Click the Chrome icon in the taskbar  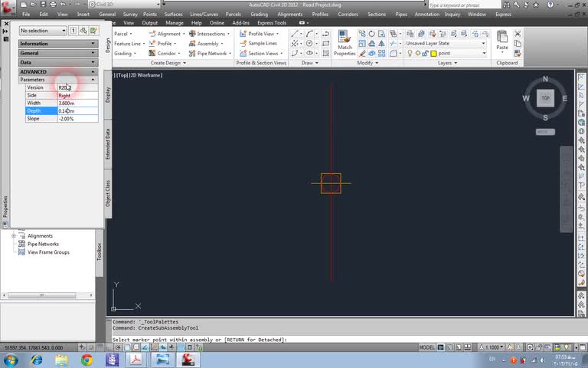pyautogui.click(x=87, y=360)
